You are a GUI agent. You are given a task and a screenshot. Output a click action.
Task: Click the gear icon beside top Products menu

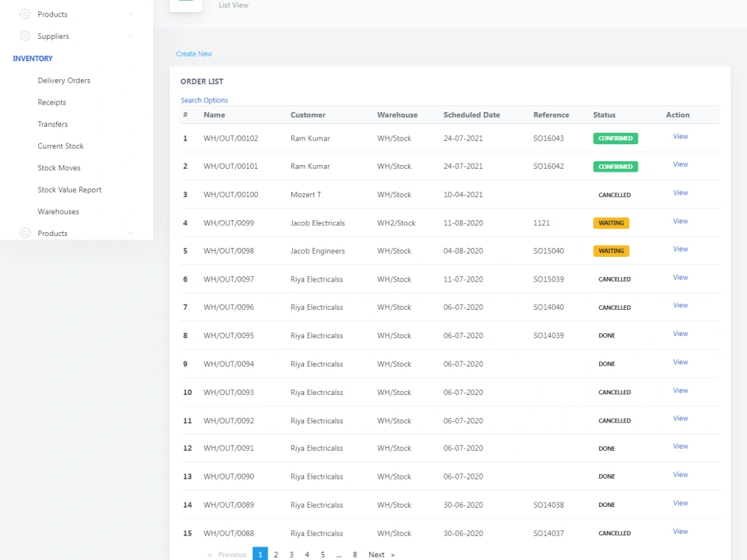click(x=25, y=14)
